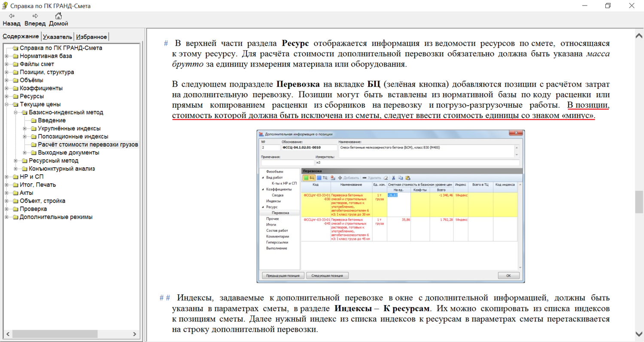This screenshot has height=342, width=644.
Task: Select the folder icon next to НР и СП
Action: pos(15,177)
